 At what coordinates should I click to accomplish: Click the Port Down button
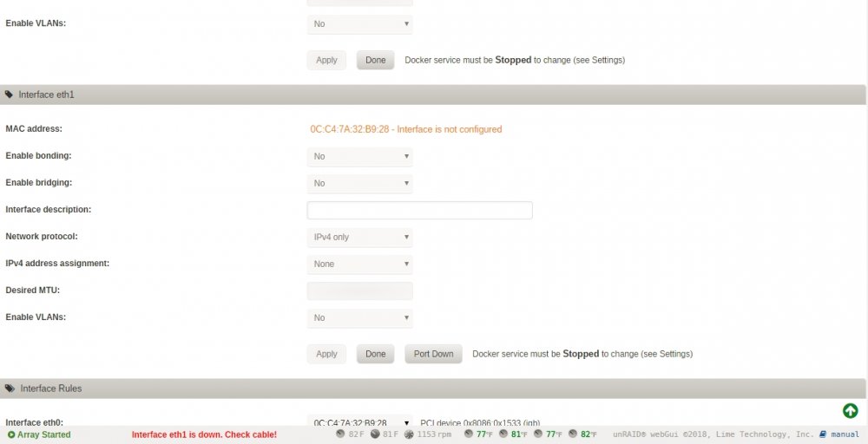coord(433,354)
